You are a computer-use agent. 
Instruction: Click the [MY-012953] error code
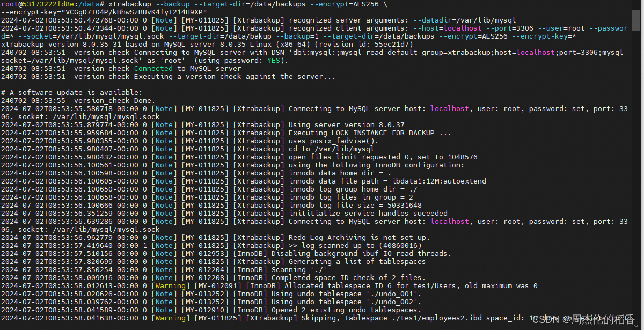[206, 253]
